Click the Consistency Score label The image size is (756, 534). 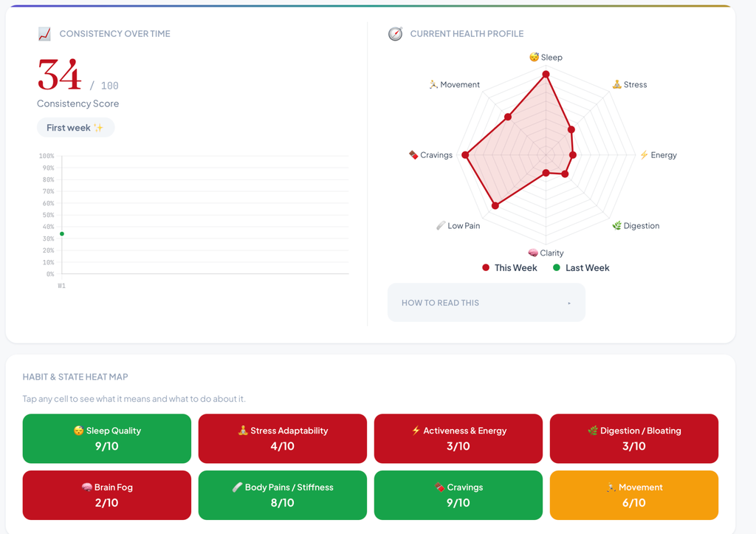(x=78, y=103)
